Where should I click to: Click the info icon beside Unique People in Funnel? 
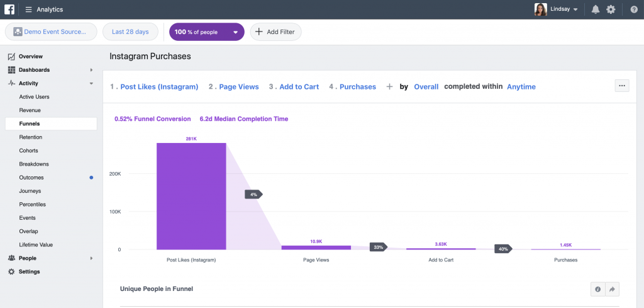(x=597, y=289)
